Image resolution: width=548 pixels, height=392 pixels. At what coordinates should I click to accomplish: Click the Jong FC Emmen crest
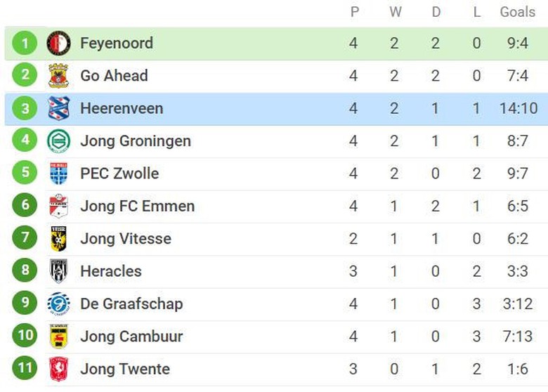tap(58, 207)
